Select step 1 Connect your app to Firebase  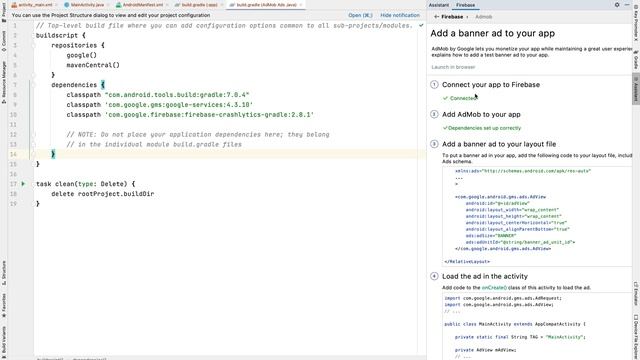[491, 84]
